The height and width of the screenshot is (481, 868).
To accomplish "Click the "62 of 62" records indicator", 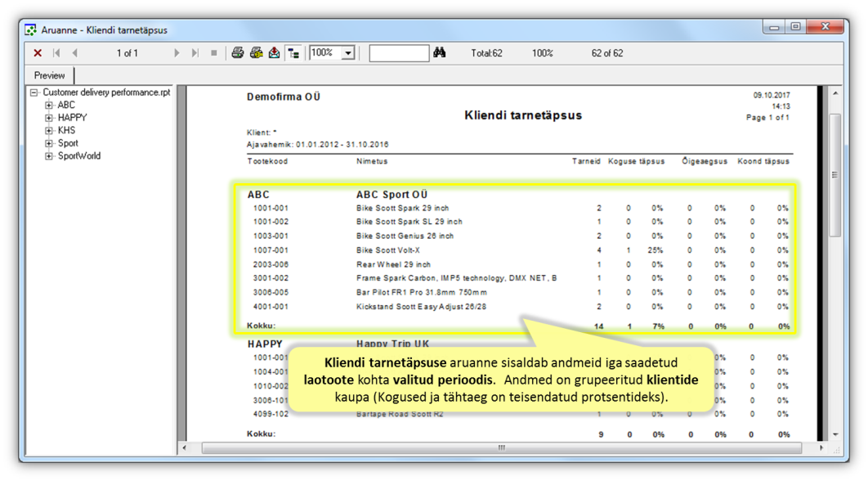I will (x=607, y=53).
